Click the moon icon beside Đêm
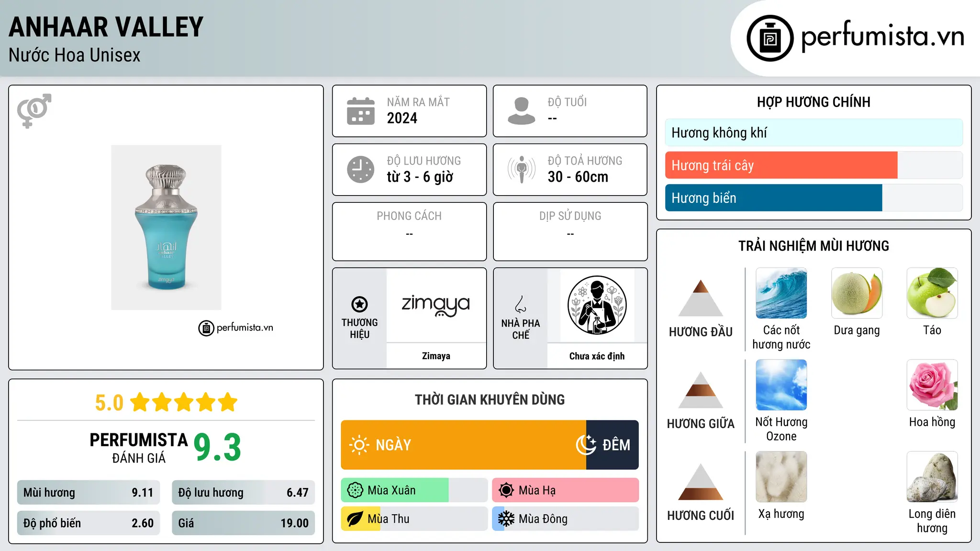This screenshot has height=551, width=980. pyautogui.click(x=586, y=445)
